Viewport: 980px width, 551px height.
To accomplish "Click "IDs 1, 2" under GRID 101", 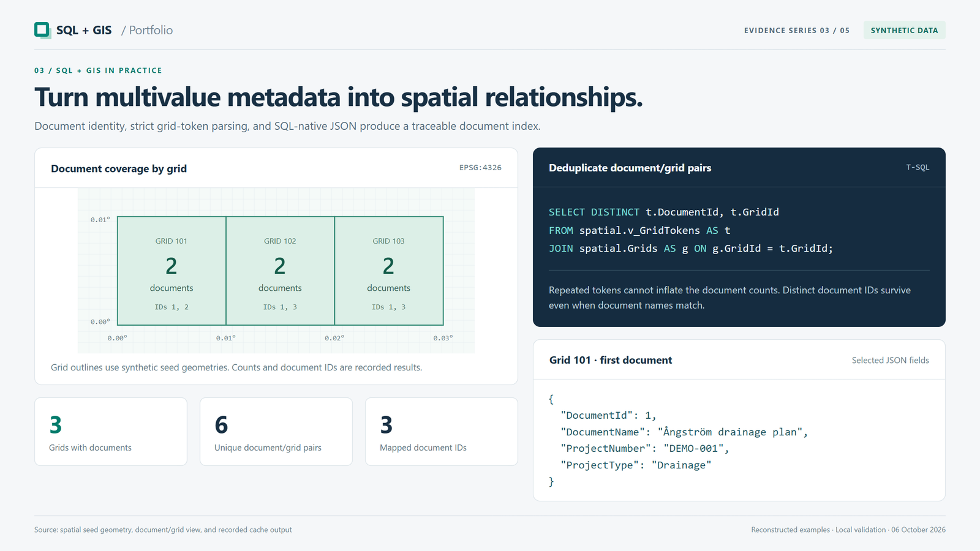I will 171,307.
